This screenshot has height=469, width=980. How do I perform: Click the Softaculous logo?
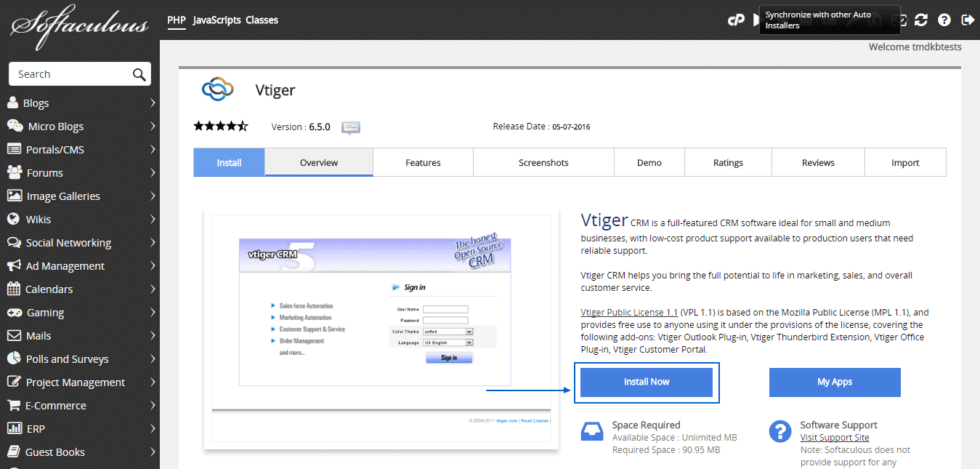click(x=80, y=27)
